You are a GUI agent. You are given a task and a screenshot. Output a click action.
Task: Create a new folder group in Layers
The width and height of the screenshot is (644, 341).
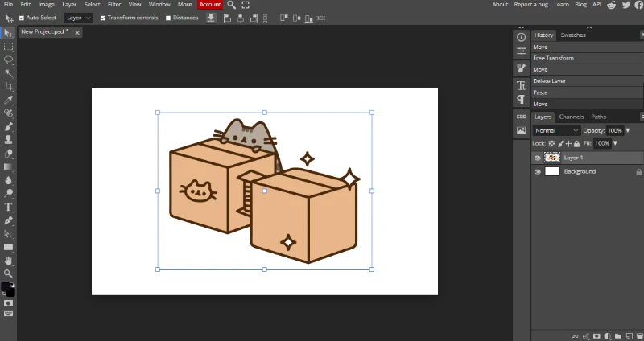point(617,336)
